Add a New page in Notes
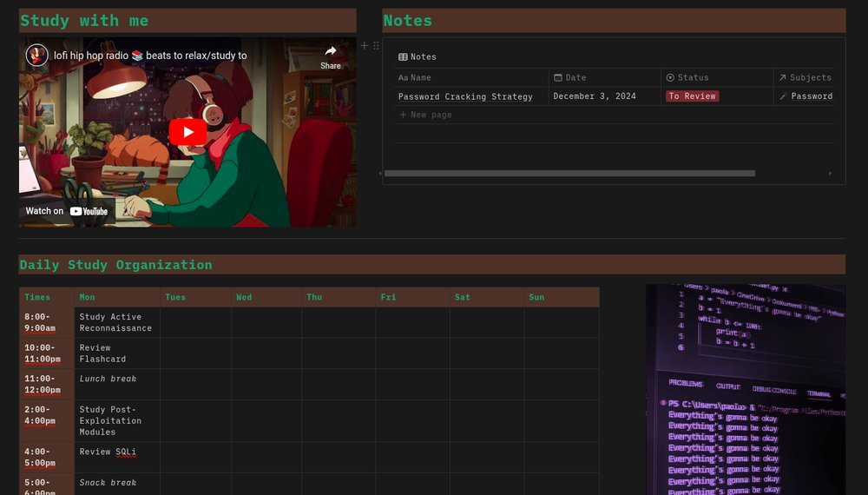The width and height of the screenshot is (868, 495). (x=425, y=115)
